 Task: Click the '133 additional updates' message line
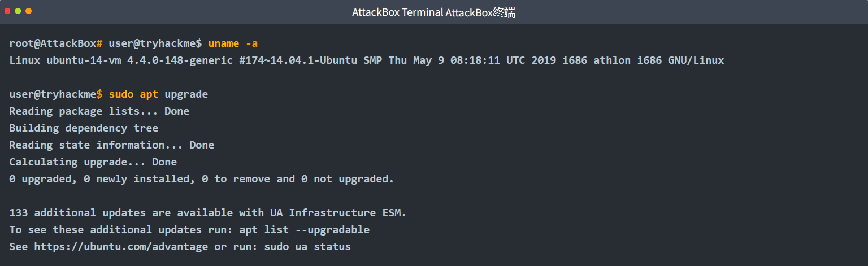[207, 213]
